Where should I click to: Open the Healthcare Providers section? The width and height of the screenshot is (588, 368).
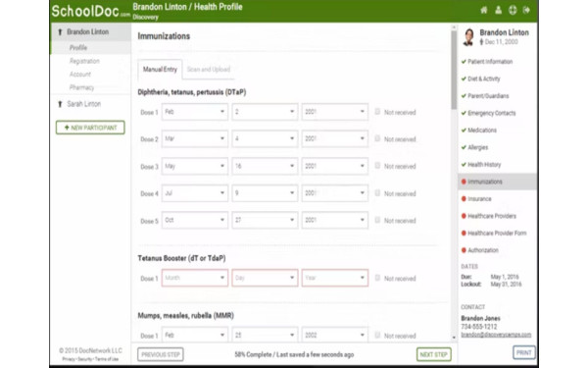pos(492,216)
